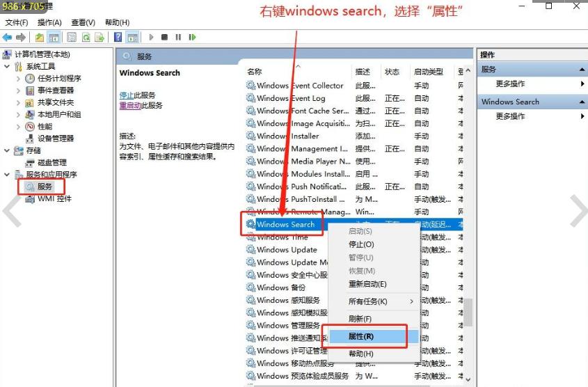Viewport: 588px width, 387px height.
Task: Click the 停止 this service link
Action: [127, 95]
